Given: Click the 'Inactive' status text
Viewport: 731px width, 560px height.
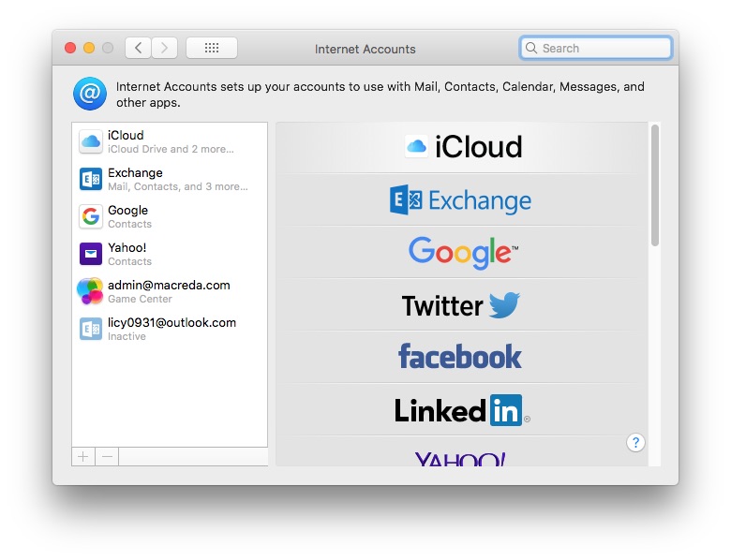Looking at the screenshot, I should coord(127,336).
